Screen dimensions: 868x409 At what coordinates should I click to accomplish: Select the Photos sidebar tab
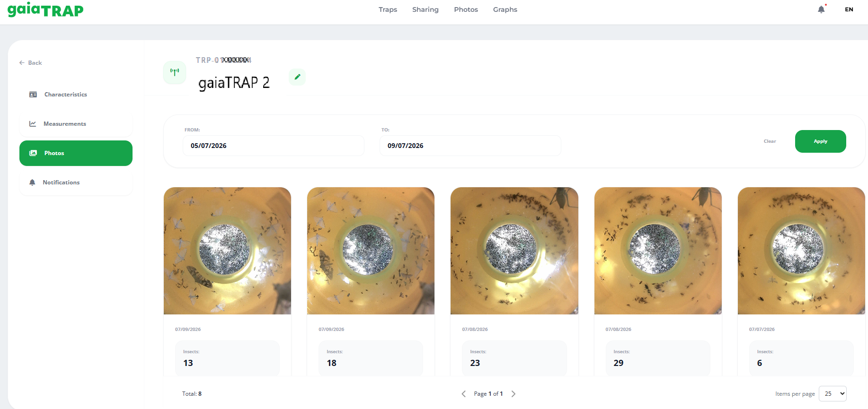[x=76, y=153]
